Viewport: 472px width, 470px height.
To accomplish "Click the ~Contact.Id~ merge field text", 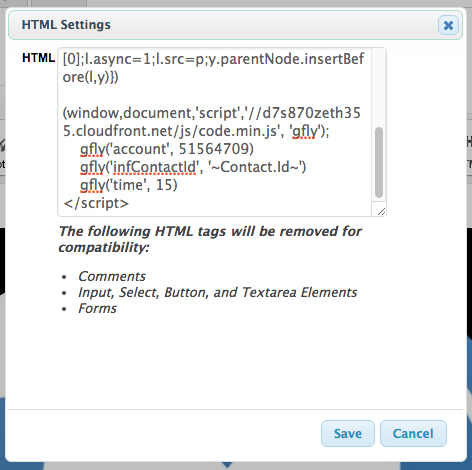I will [255, 167].
